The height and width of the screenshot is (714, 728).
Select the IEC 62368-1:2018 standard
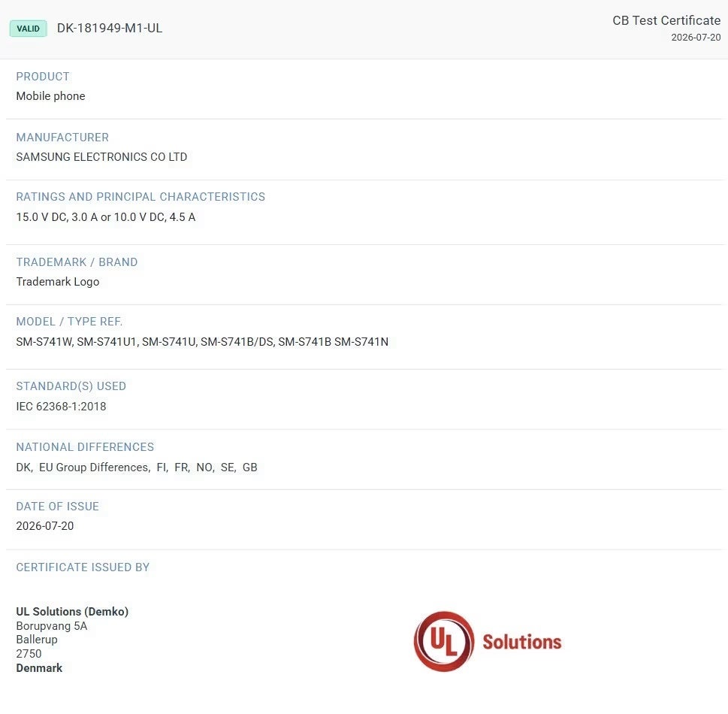(62, 407)
